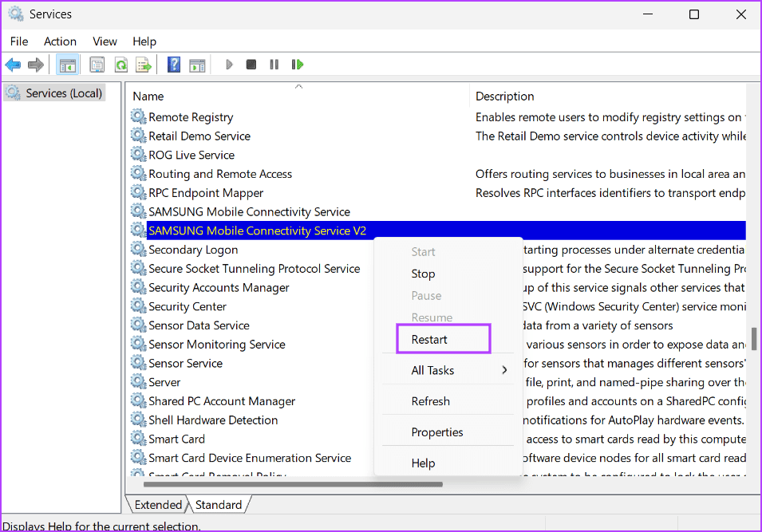
Task: Click the Start Service play icon
Action: pos(229,65)
